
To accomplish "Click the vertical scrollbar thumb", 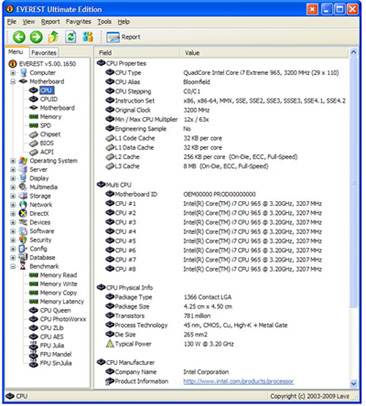I will tap(354, 182).
